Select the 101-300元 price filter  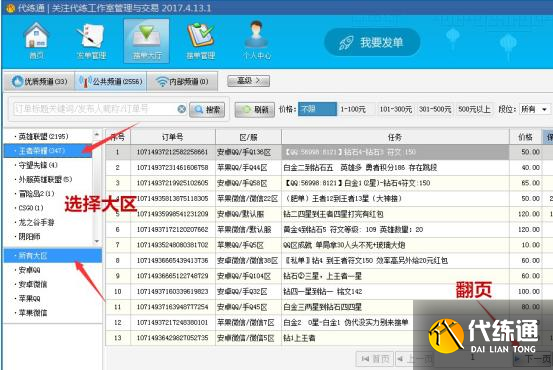(x=396, y=109)
